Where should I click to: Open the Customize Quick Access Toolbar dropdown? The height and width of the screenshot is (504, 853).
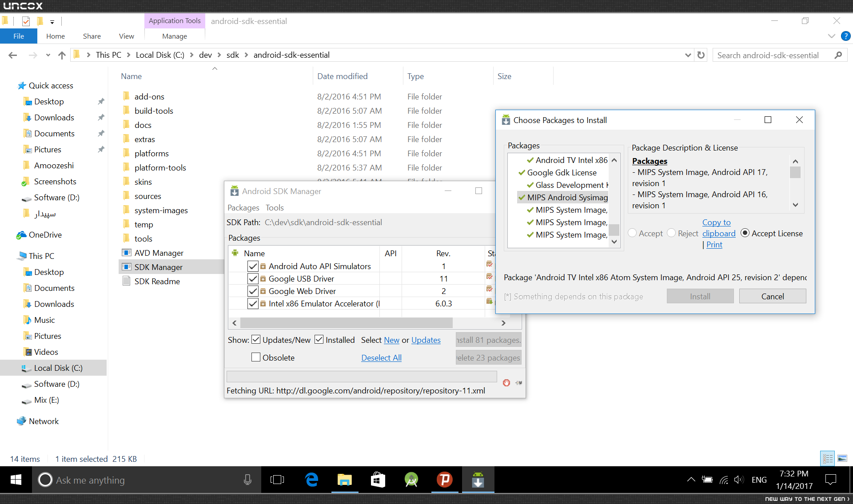pyautogui.click(x=52, y=21)
